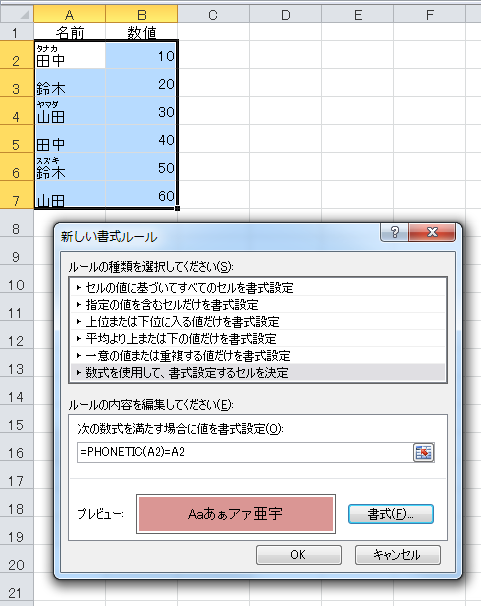The image size is (481, 606).
Task: Select row 10 header
Action: pos(16,285)
